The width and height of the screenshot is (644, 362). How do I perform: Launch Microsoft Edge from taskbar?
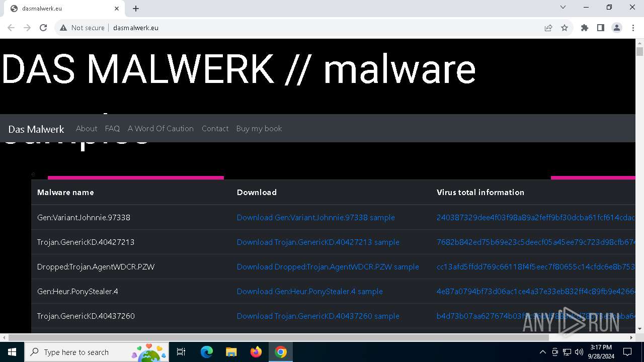pyautogui.click(x=207, y=352)
